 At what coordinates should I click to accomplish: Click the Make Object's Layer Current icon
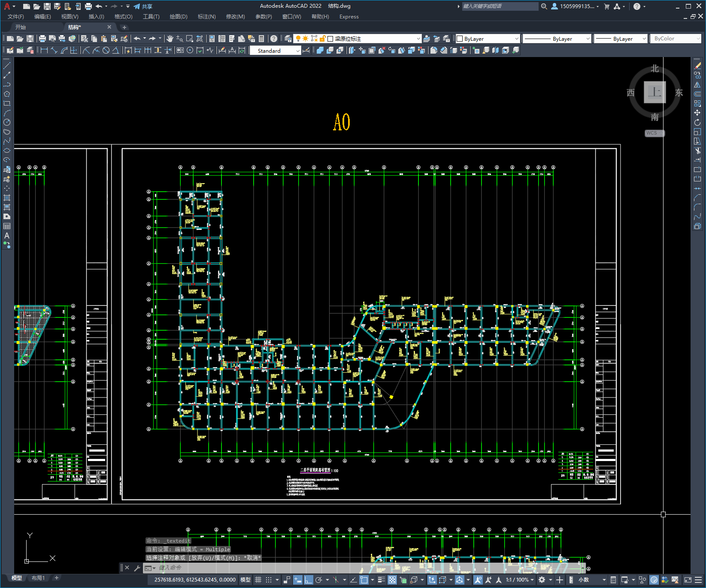click(426, 39)
